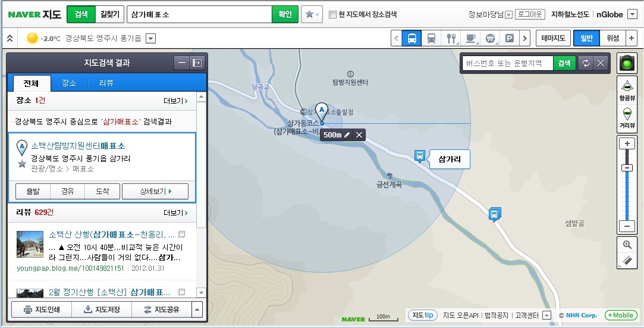Remove the 500m radius circle
644x328 pixels.
point(359,135)
